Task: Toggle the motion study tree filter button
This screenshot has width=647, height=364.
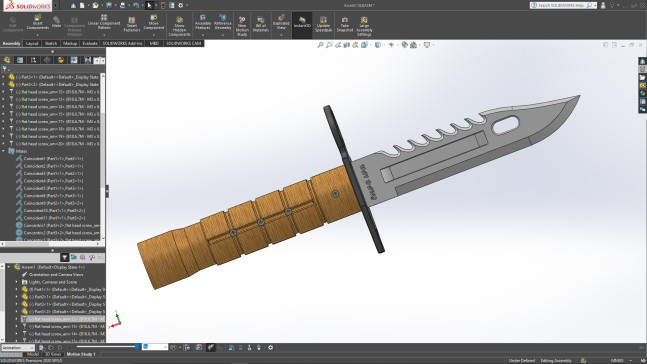Action: tap(64, 257)
